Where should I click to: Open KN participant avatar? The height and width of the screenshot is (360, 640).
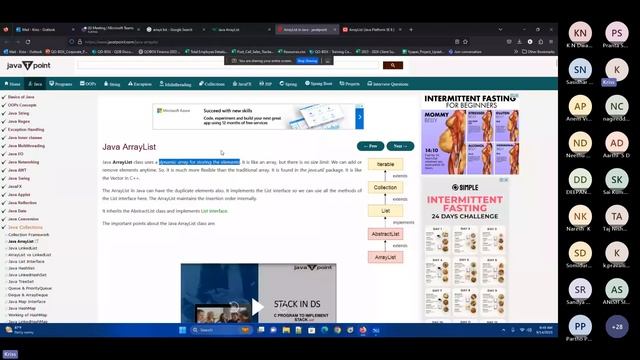[580, 33]
